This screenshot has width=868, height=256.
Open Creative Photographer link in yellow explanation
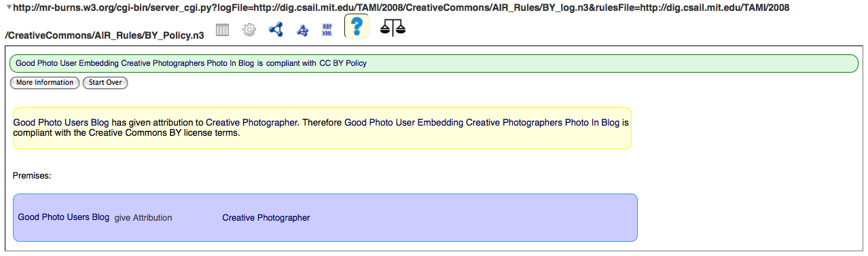pos(252,123)
